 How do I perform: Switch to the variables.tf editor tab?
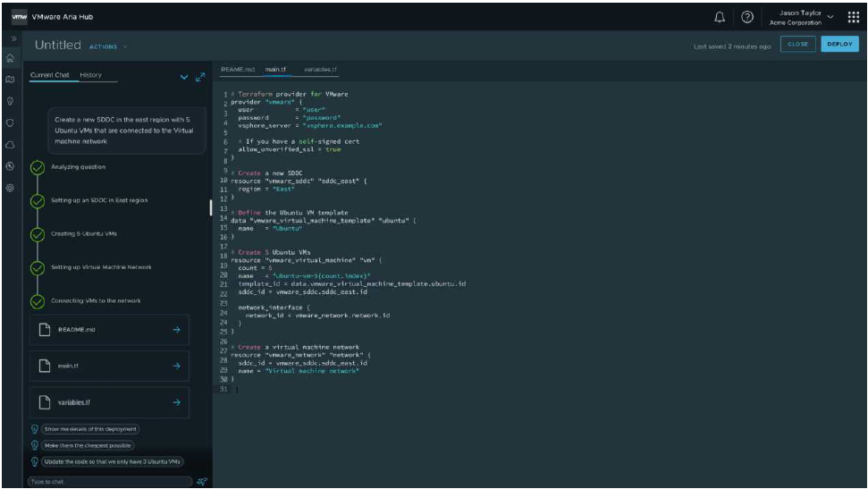[x=320, y=69]
